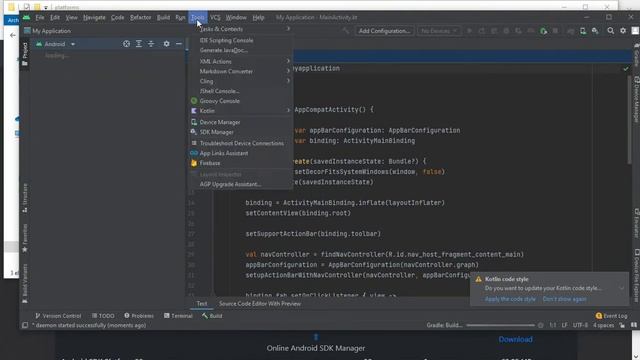
Task: Open IDE settings gear icon in toolbar
Action: 623,31
